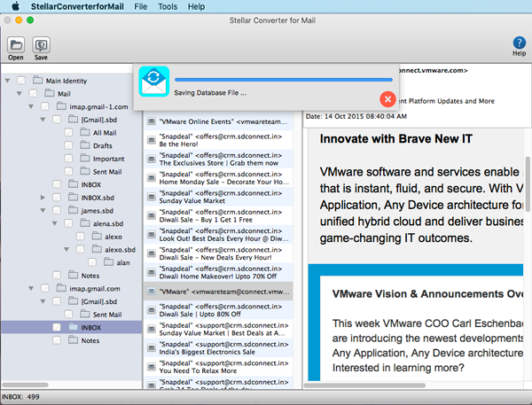This screenshot has width=532, height=405.
Task: Select Sent Mail under imap.gmail-1.com
Action: (107, 172)
